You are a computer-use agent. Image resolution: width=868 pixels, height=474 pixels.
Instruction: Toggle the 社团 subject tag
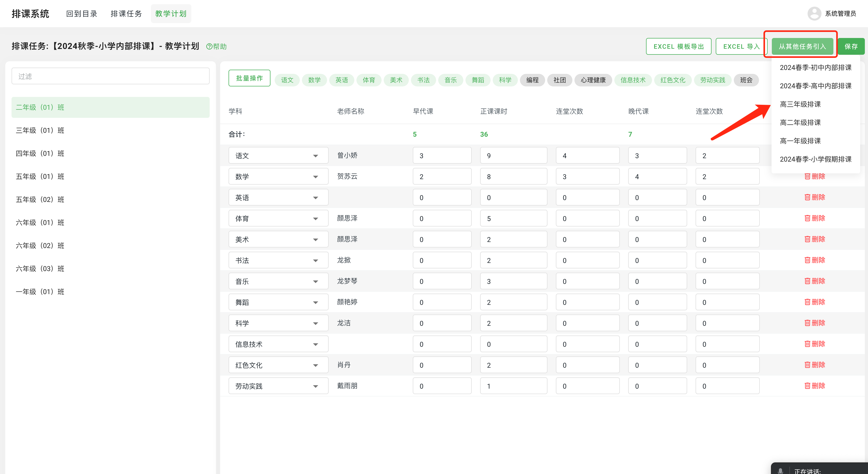559,80
